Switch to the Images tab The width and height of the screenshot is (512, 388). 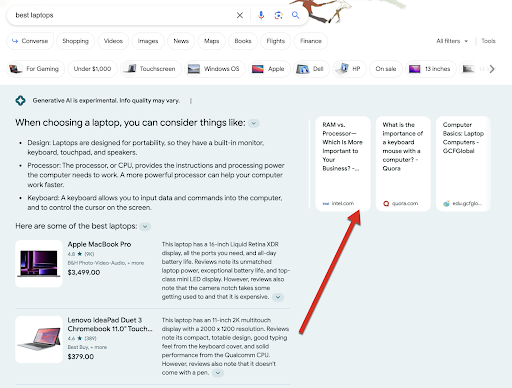click(148, 41)
